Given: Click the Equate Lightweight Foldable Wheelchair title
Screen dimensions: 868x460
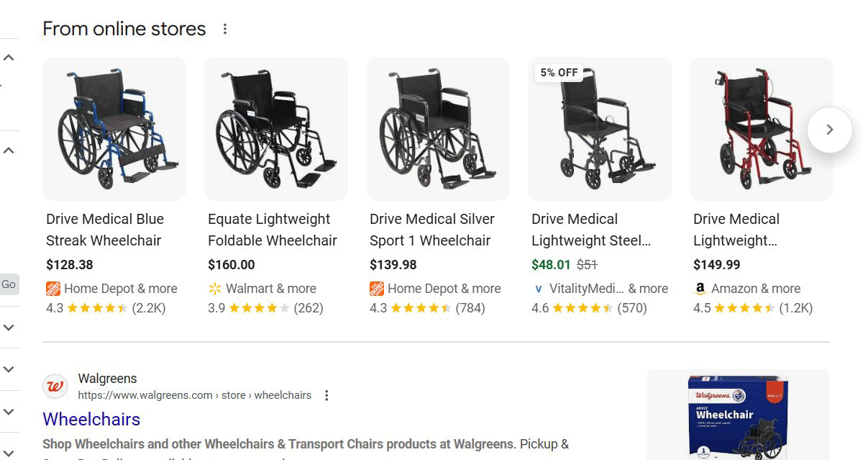Looking at the screenshot, I should pos(272,229).
